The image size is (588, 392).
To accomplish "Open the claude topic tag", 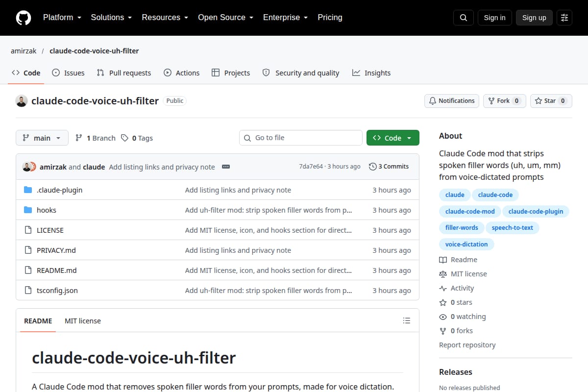I will tap(455, 195).
